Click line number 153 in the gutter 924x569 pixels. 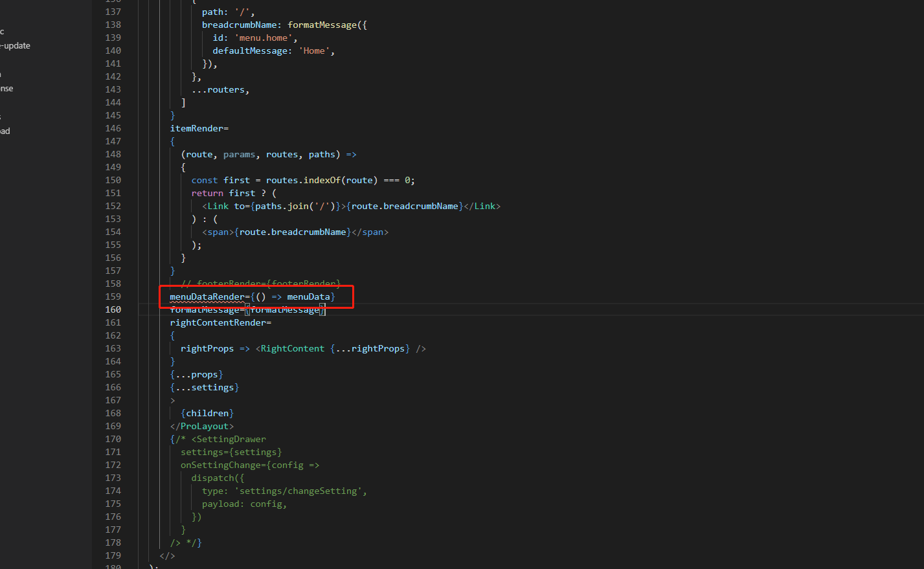click(113, 219)
